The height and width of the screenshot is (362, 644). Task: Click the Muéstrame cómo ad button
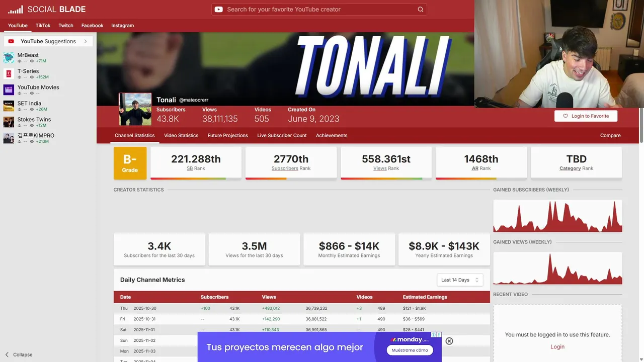pos(410,350)
